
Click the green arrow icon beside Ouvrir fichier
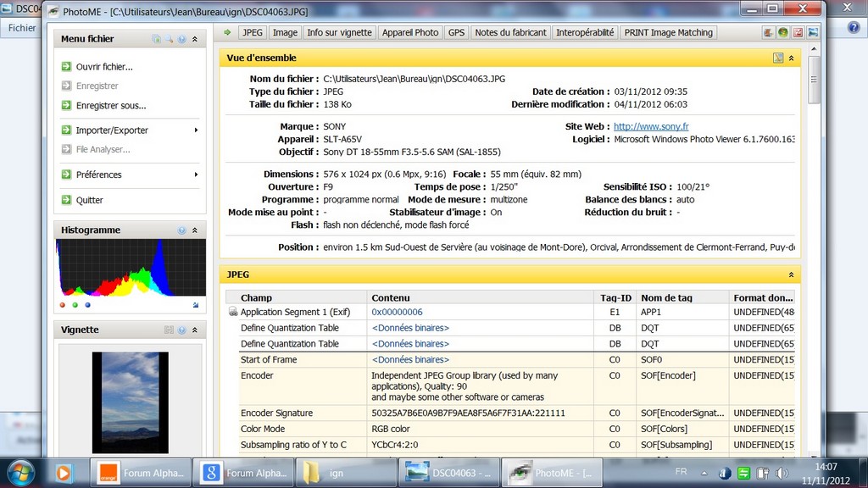coord(66,66)
